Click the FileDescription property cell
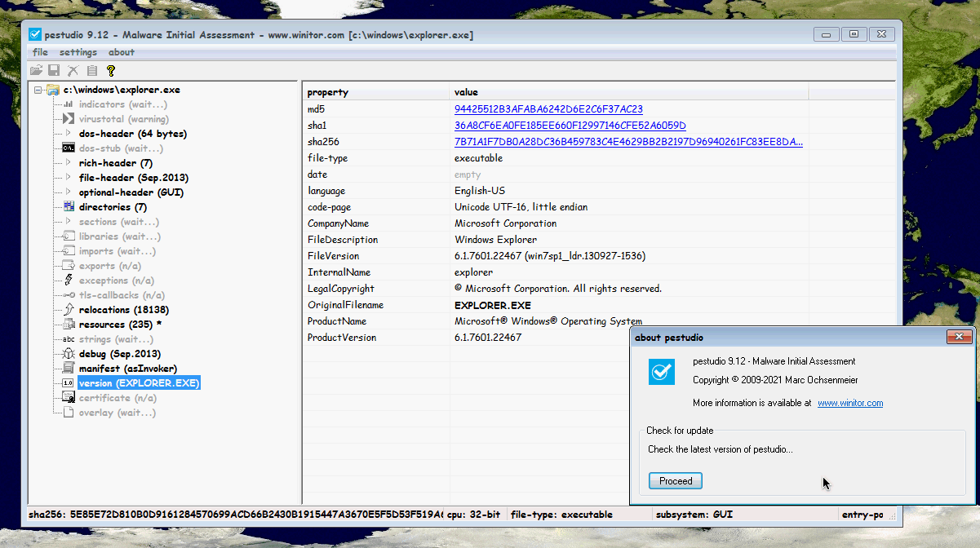The width and height of the screenshot is (980, 548). click(x=343, y=240)
